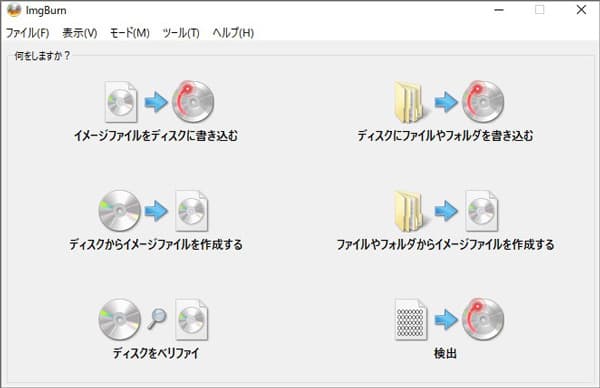Image resolution: width=600 pixels, height=388 pixels.
Task: Choose ファイルやフォルダからイメージファイルを作成する
Action: pyautogui.click(x=445, y=245)
